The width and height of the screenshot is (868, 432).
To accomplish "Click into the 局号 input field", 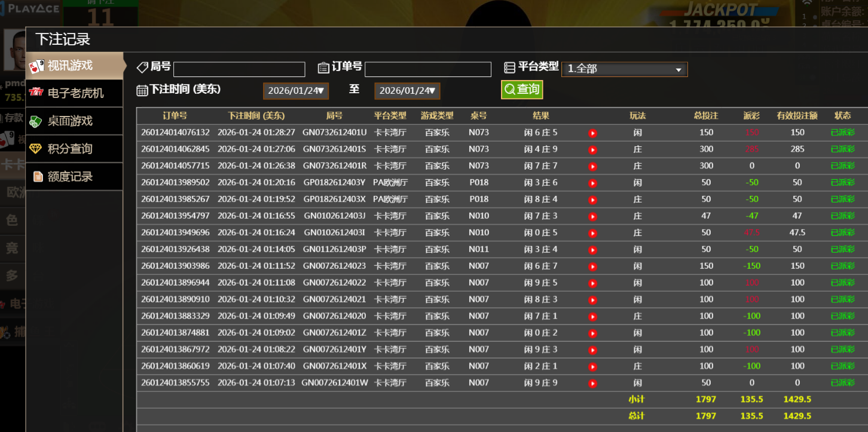I will [239, 69].
